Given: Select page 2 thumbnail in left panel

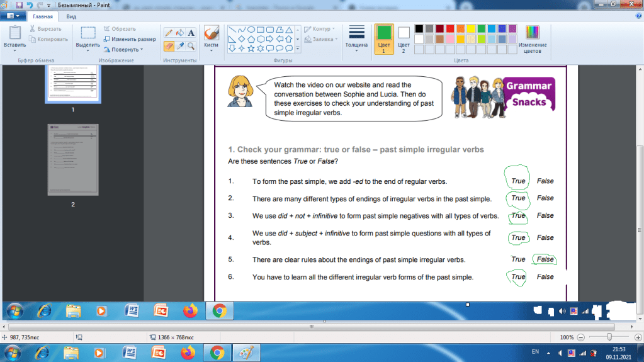Looking at the screenshot, I should point(72,160).
